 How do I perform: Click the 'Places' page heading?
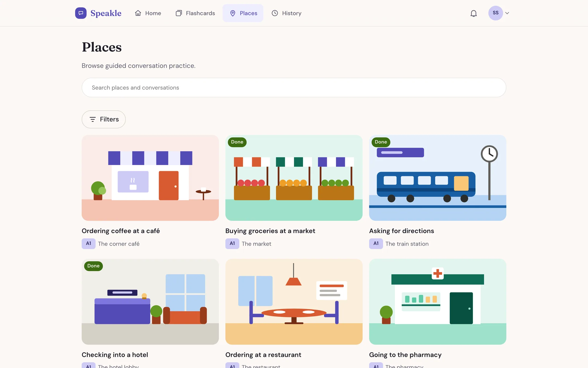[x=102, y=47]
